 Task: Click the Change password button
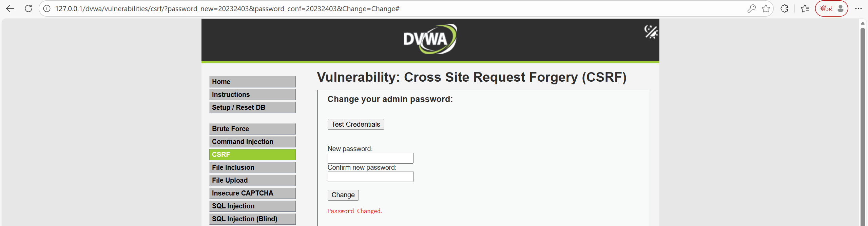(343, 195)
